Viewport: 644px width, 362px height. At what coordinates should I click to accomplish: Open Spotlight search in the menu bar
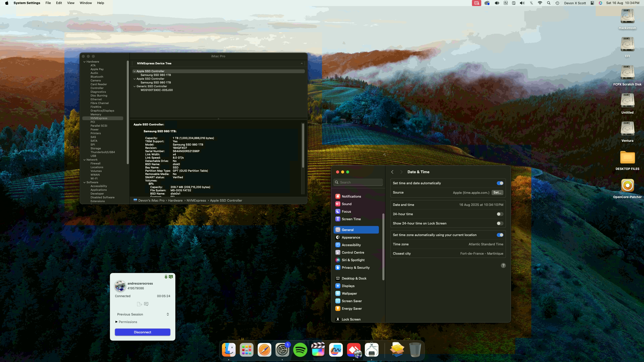point(549,3)
